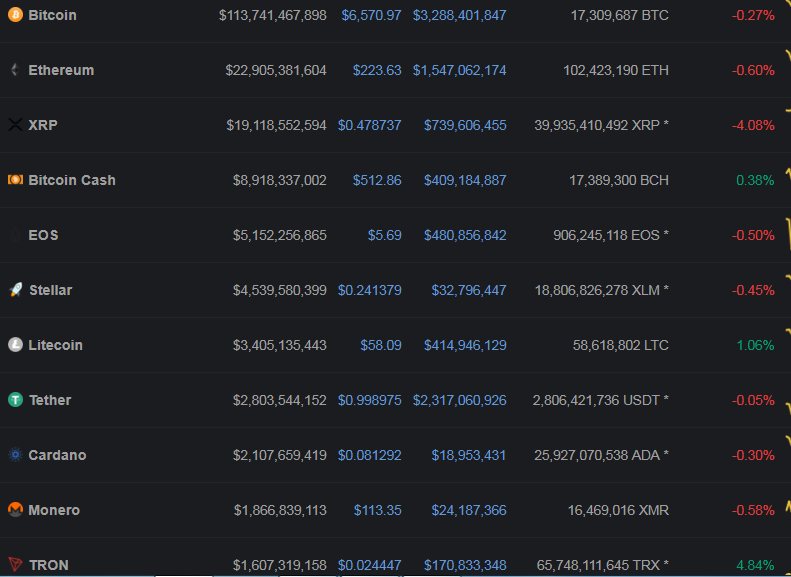Click Stellar volume $32,796,447
Screen dimensions: 791x577
(x=469, y=290)
